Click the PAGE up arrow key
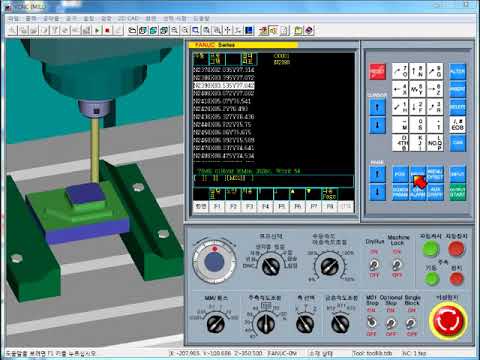 pyautogui.click(x=377, y=174)
